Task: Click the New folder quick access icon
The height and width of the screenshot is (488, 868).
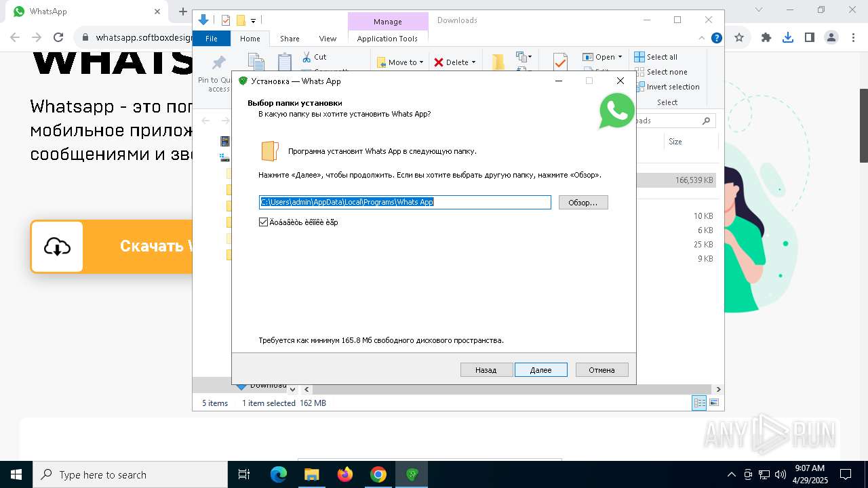Action: coord(241,20)
